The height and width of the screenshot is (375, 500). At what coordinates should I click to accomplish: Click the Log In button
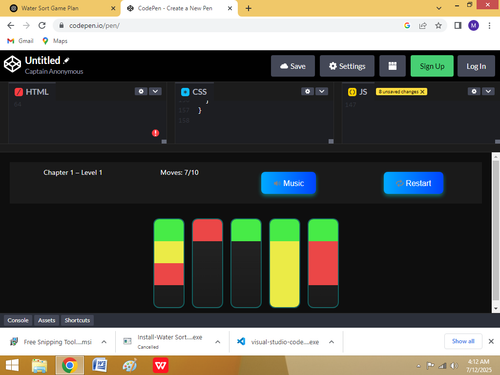pos(476,66)
